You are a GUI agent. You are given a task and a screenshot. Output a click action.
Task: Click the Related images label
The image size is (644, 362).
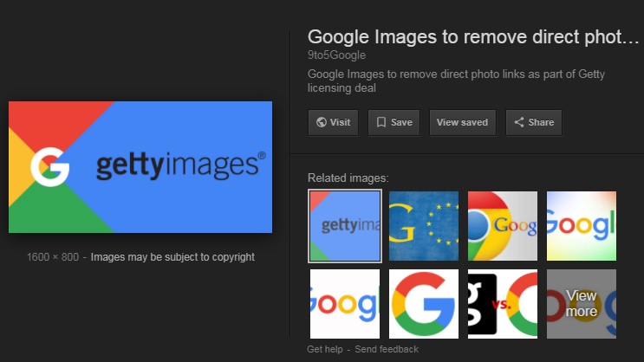pos(348,178)
